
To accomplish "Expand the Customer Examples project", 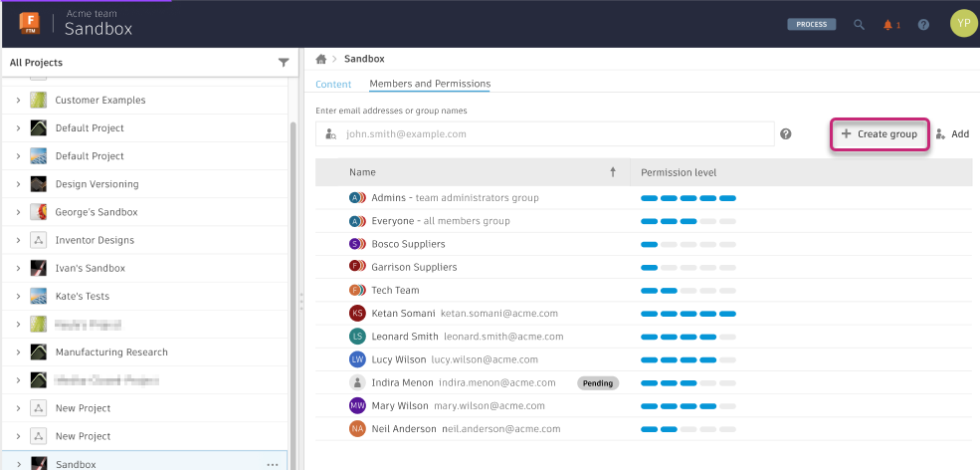I will (18, 101).
